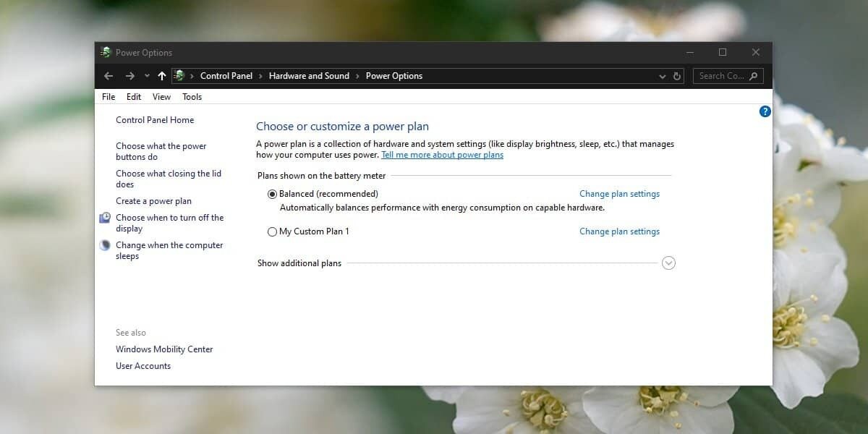868x434 pixels.
Task: Open the View menu
Action: click(x=161, y=97)
